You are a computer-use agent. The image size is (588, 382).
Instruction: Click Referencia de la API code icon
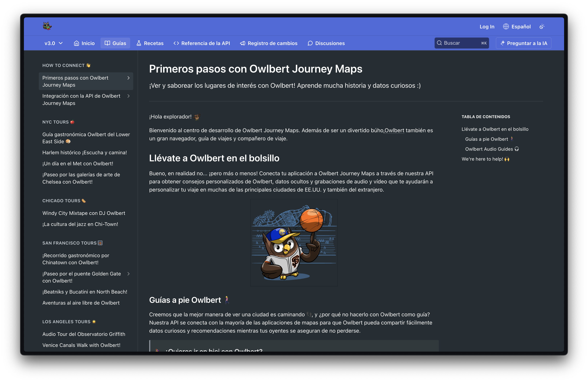click(176, 43)
